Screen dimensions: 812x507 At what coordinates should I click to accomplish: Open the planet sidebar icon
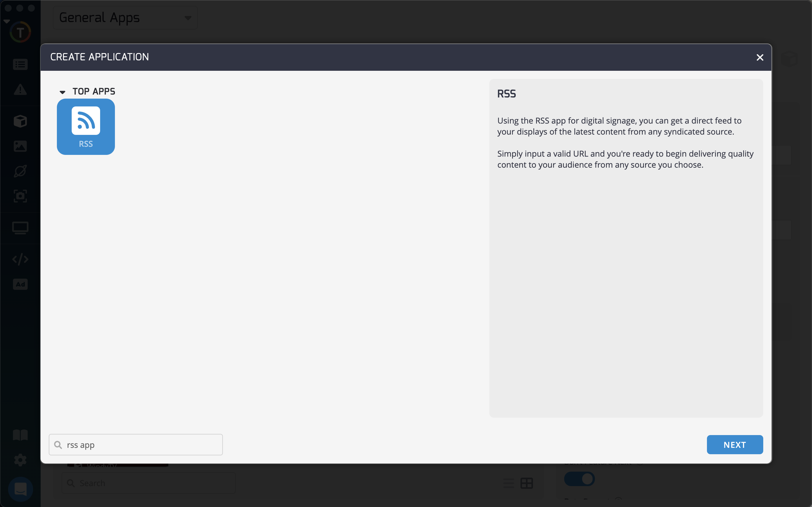coord(20,171)
